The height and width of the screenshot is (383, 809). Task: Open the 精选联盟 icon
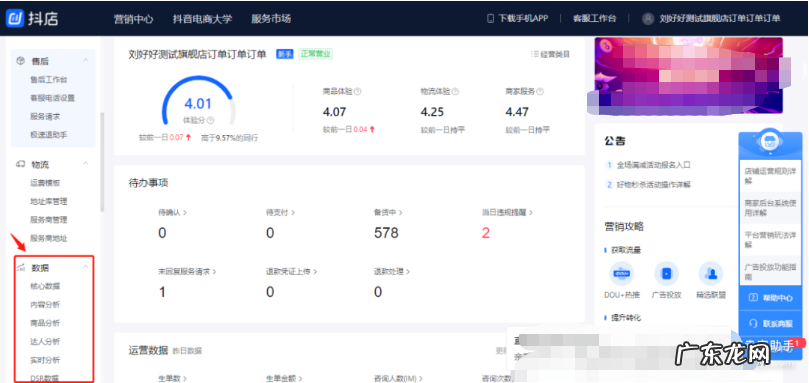click(711, 274)
